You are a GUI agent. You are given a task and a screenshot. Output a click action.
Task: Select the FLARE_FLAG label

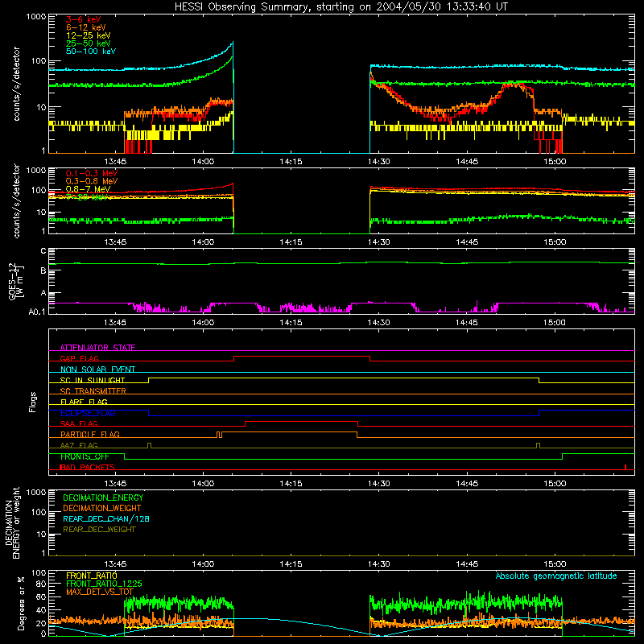coord(84,402)
